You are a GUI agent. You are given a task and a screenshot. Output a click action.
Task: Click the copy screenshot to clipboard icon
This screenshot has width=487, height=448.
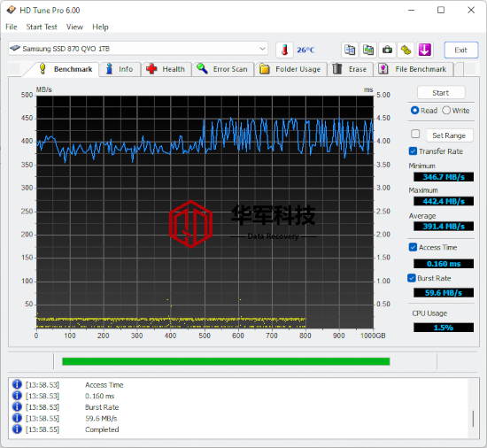pyautogui.click(x=368, y=50)
